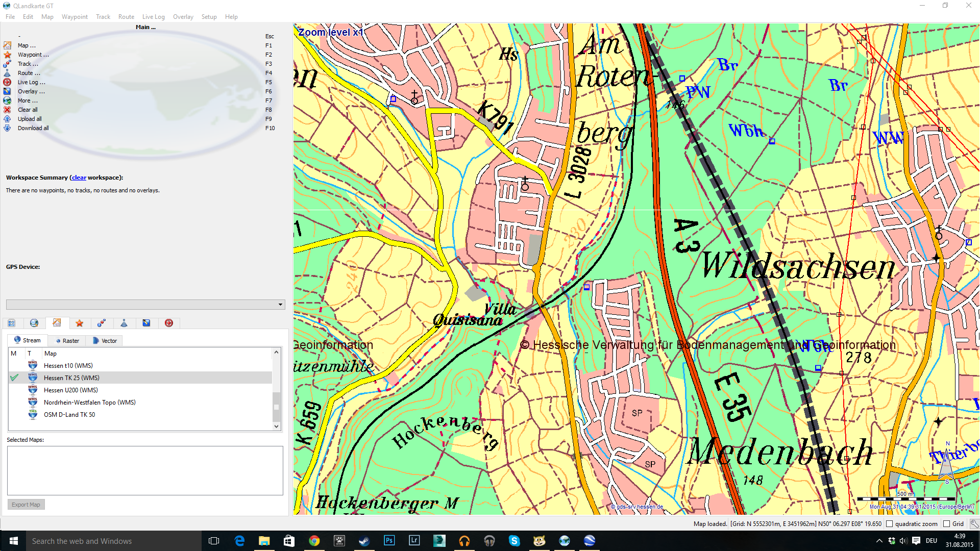Show hidden tray icons with chevron

[879, 541]
